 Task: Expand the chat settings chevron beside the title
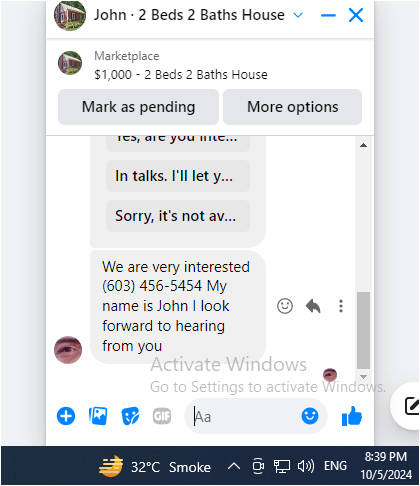(298, 15)
